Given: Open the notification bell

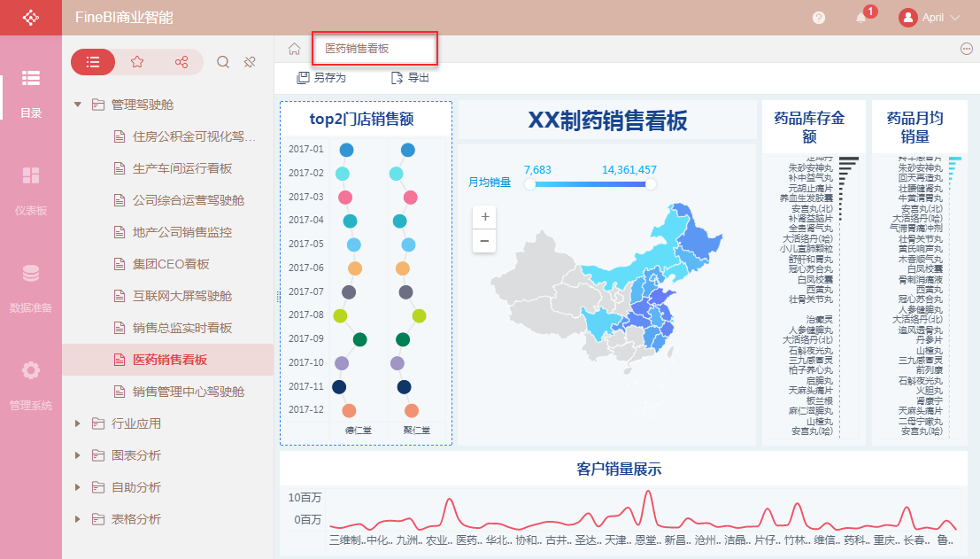Looking at the screenshot, I should [861, 18].
